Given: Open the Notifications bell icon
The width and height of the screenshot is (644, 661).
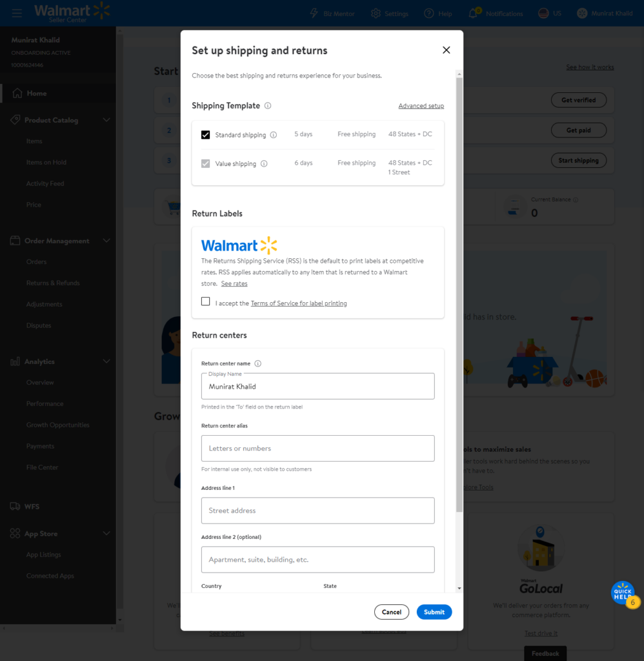Looking at the screenshot, I should click(473, 14).
